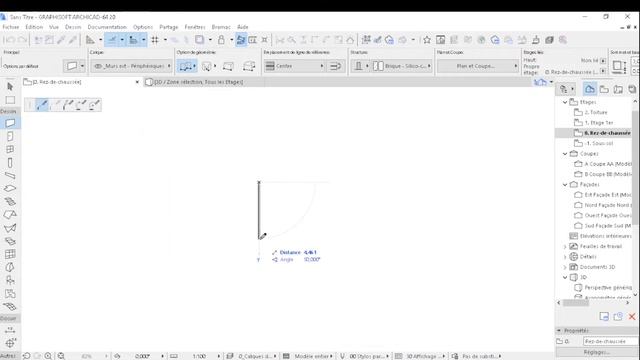This screenshot has width=640, height=360.
Task: Select trapezoid wall geometry option
Action: click(x=228, y=66)
